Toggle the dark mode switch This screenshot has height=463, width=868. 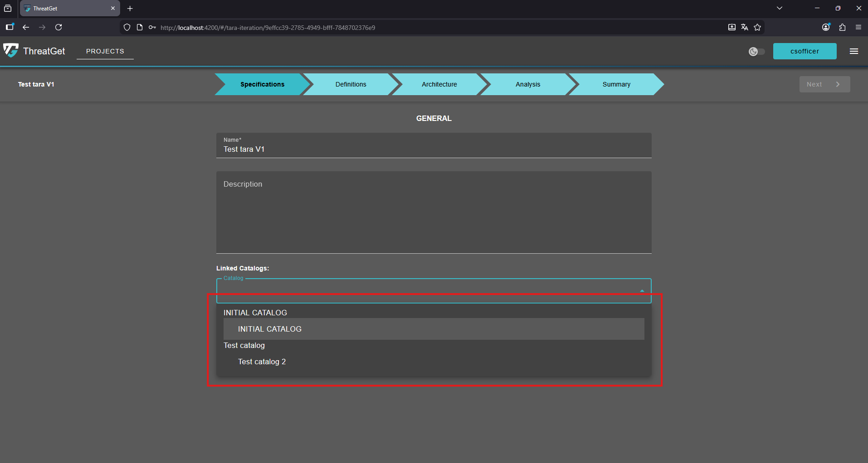click(756, 51)
